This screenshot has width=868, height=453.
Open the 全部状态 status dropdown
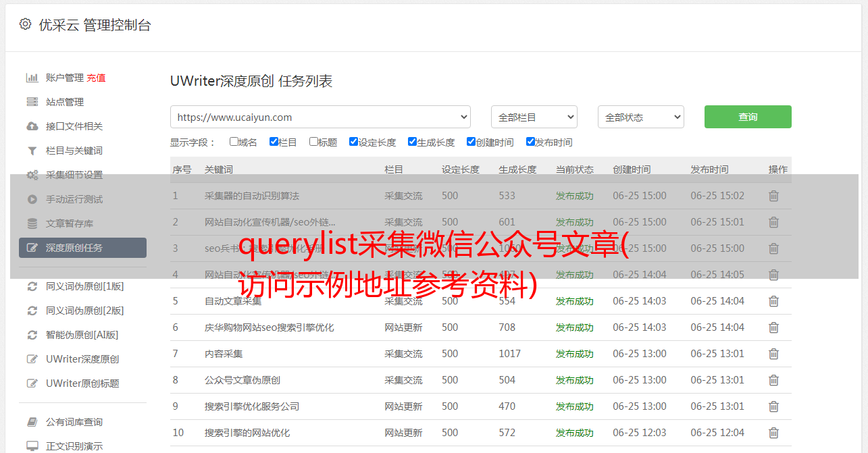click(x=641, y=117)
